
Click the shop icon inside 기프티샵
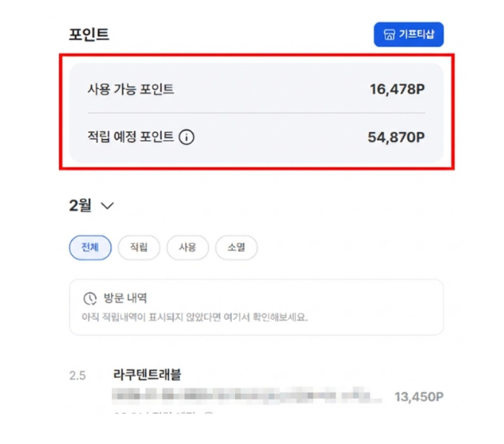(x=388, y=35)
